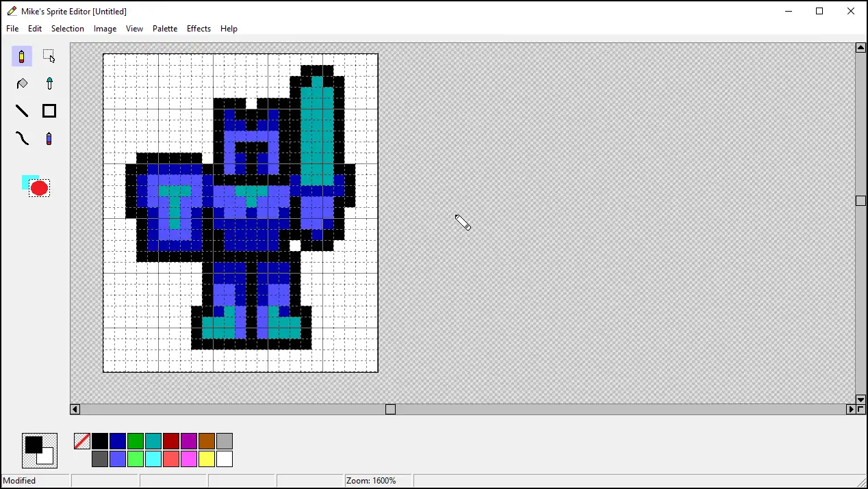The image size is (868, 489).
Task: Open the Image menu
Action: click(105, 29)
